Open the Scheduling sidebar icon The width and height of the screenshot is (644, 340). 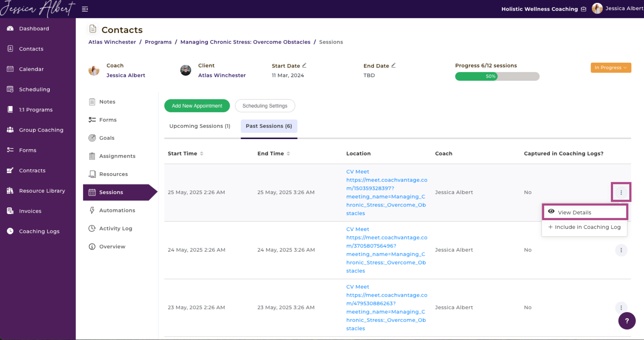(x=10, y=89)
